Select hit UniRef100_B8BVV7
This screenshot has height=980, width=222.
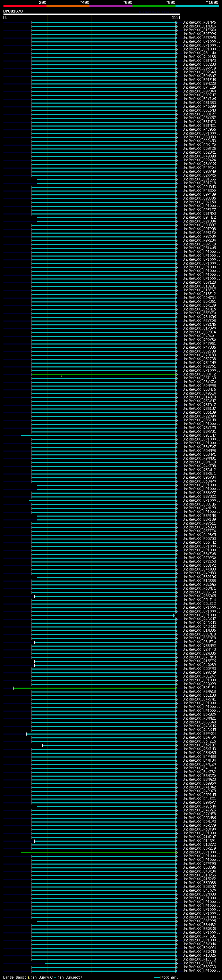tap(199, 493)
